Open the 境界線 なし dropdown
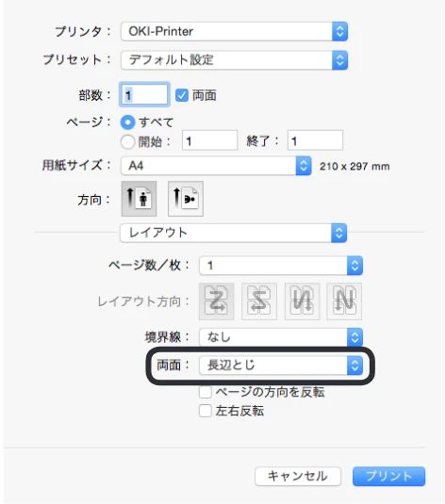The width and height of the screenshot is (445, 504). pyautogui.click(x=281, y=337)
